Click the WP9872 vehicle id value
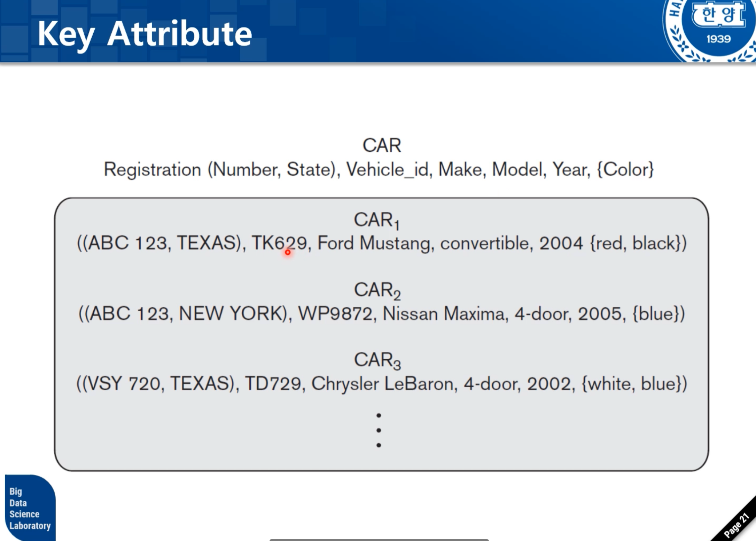Viewport: 756px width, 541px height. (x=335, y=314)
